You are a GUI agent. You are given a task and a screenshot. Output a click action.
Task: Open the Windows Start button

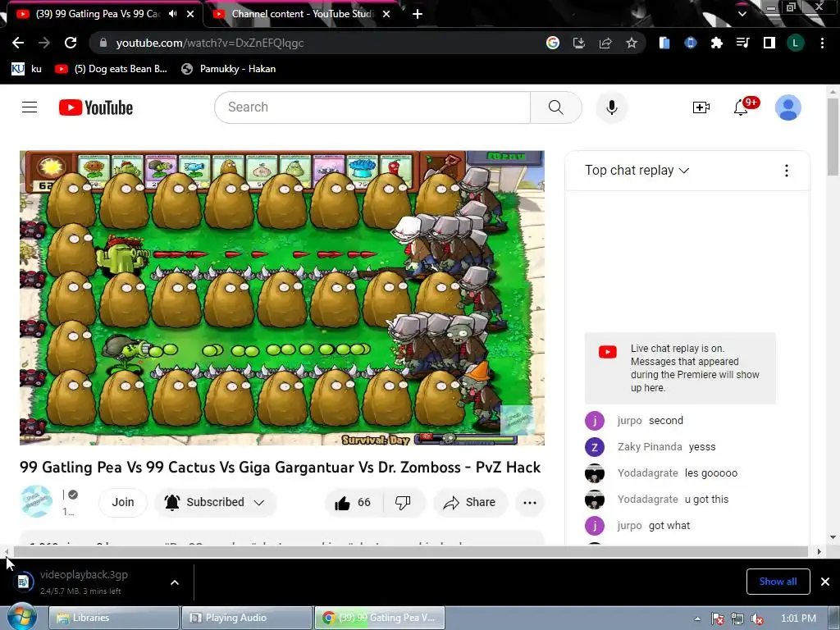[x=22, y=617]
